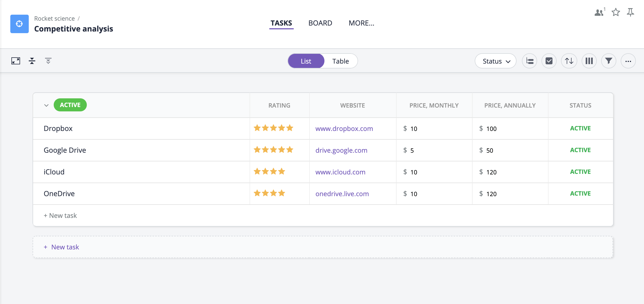Open the three-dot more options menu
Screen dimensions: 644x304
628,61
